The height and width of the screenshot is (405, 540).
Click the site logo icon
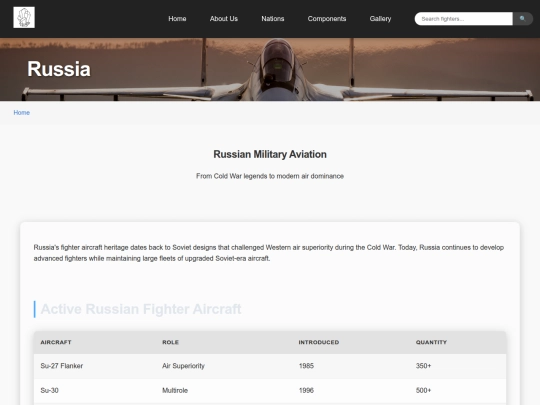pos(24,17)
